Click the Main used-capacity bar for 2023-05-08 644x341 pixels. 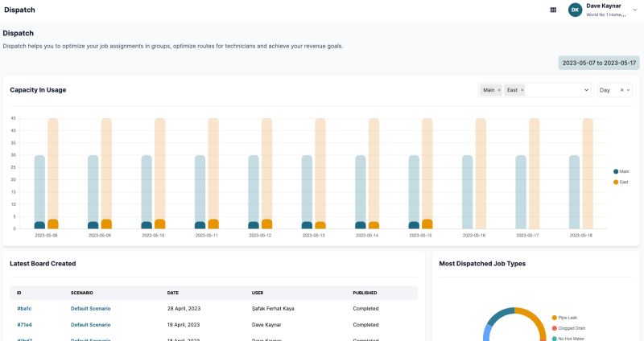[39, 225]
